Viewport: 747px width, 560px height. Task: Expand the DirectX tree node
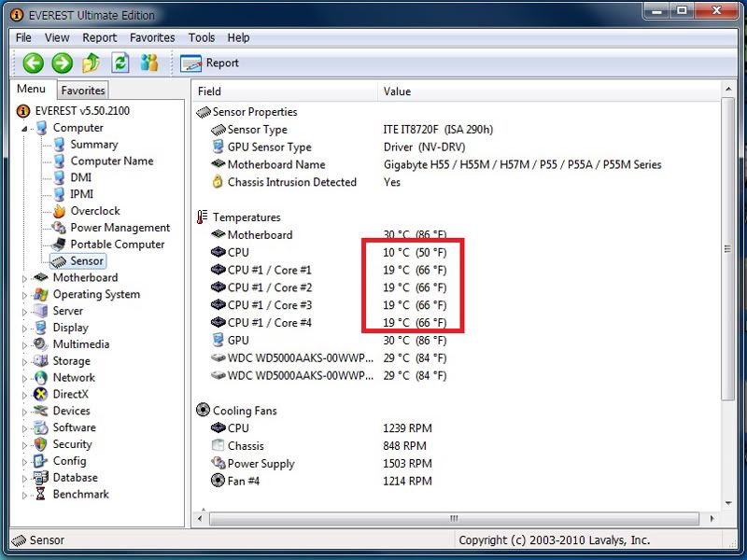24,395
